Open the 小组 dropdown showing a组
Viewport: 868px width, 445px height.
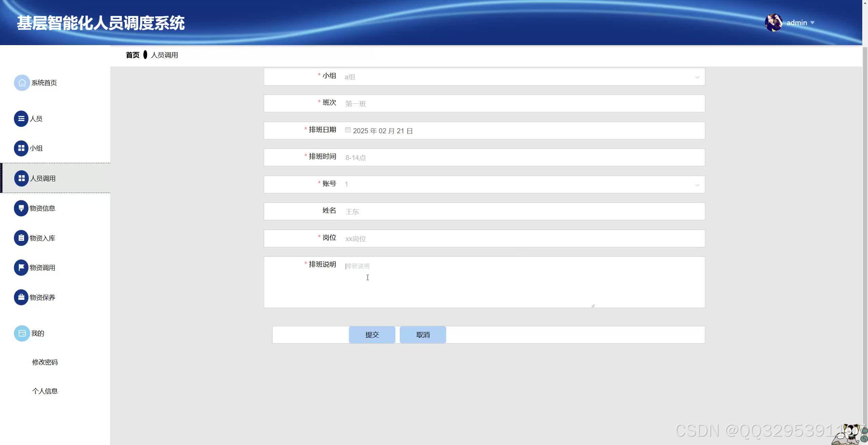[697, 77]
